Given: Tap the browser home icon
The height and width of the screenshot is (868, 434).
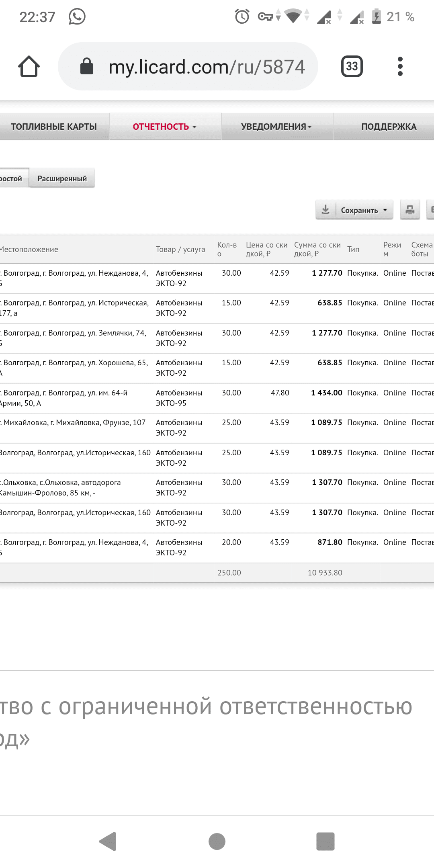Looking at the screenshot, I should click(x=29, y=66).
